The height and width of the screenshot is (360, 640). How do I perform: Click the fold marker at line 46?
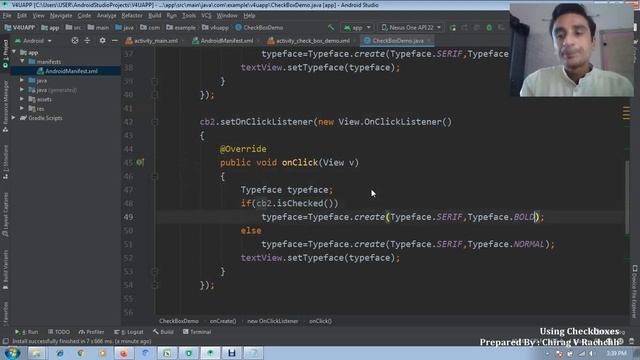click(155, 176)
